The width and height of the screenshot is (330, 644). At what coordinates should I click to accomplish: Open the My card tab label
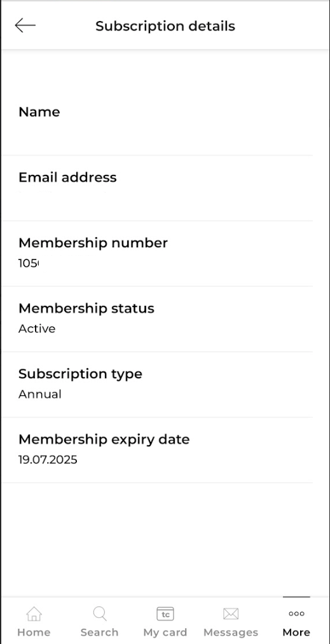pos(165,633)
